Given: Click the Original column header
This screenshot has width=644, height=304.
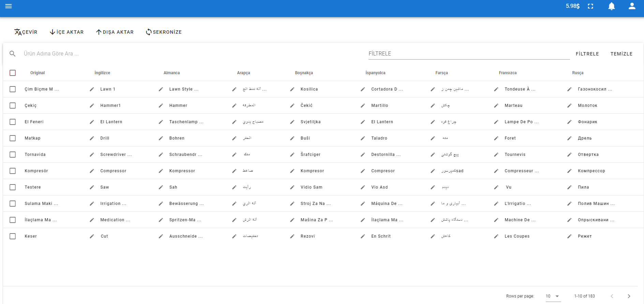Looking at the screenshot, I should pyautogui.click(x=38, y=73).
